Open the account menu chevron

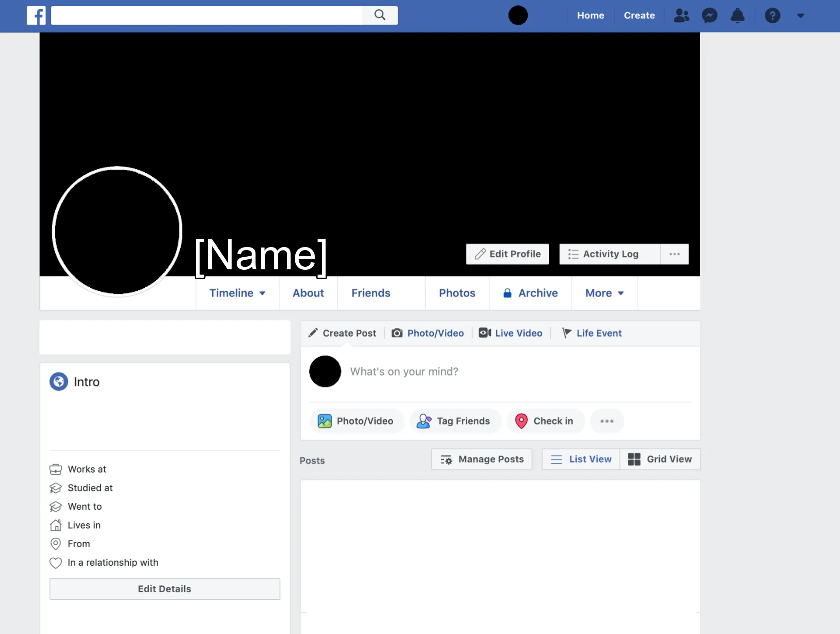pyautogui.click(x=800, y=15)
